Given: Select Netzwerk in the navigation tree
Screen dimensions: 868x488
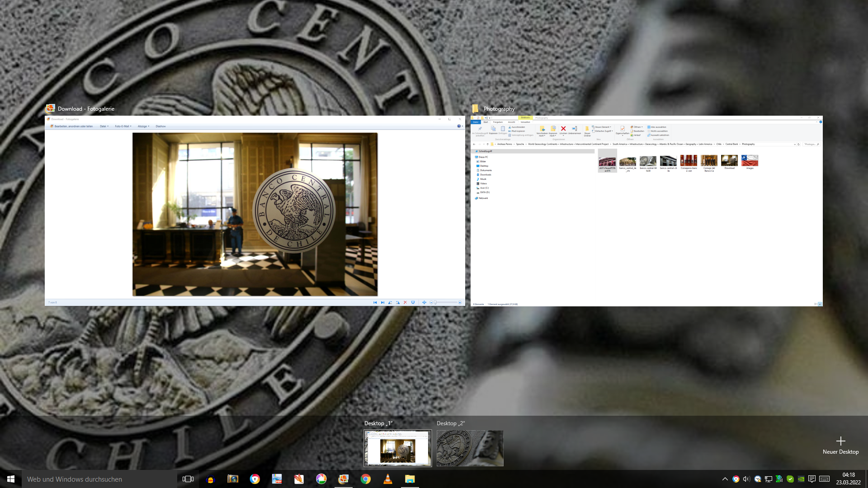Looking at the screenshot, I should [482, 198].
